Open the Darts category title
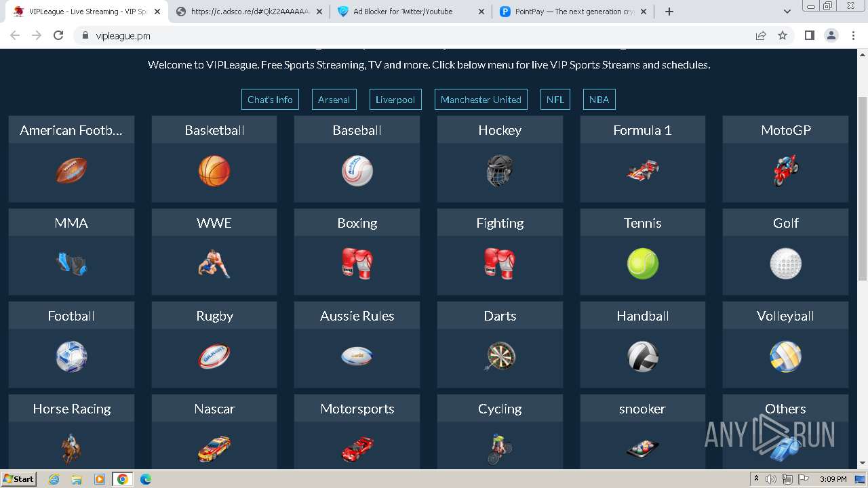868x488 pixels. tap(500, 316)
